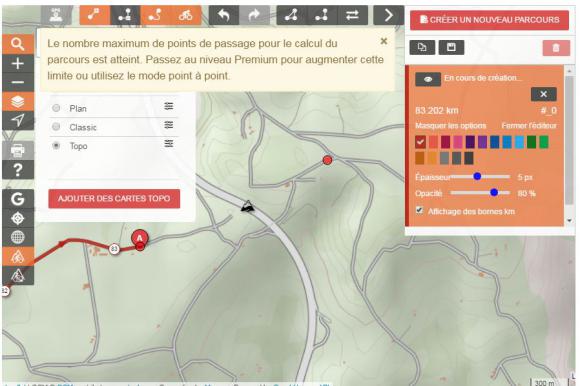Click the undo arrow in toolbar

coord(224,15)
